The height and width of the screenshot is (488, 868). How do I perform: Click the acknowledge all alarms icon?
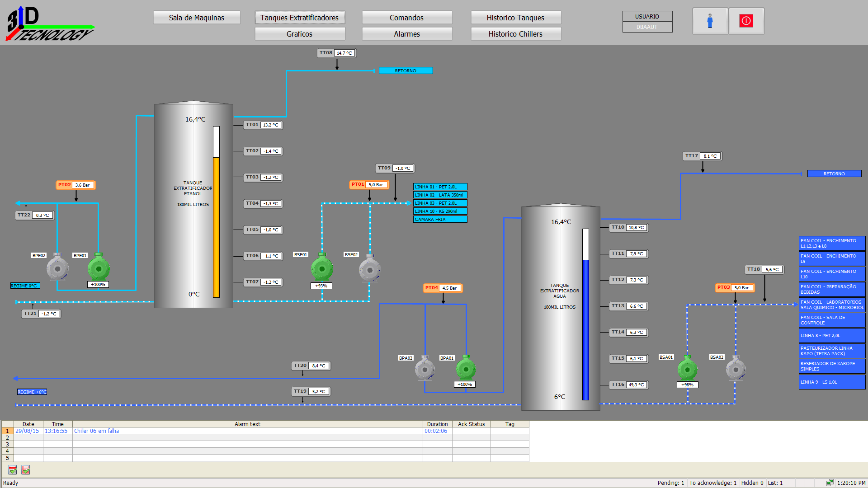(x=26, y=470)
